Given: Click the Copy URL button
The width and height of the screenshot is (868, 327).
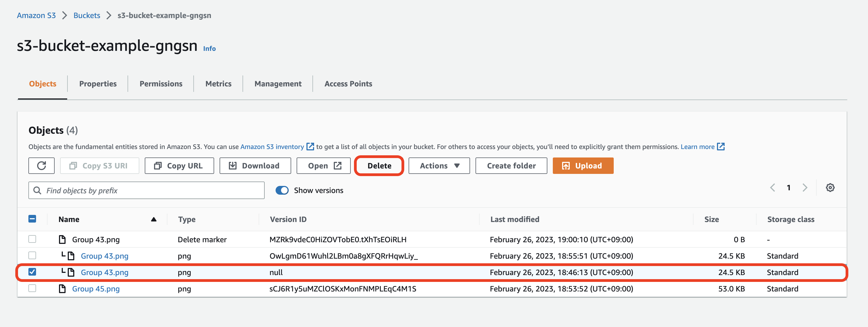Looking at the screenshot, I should tap(179, 166).
